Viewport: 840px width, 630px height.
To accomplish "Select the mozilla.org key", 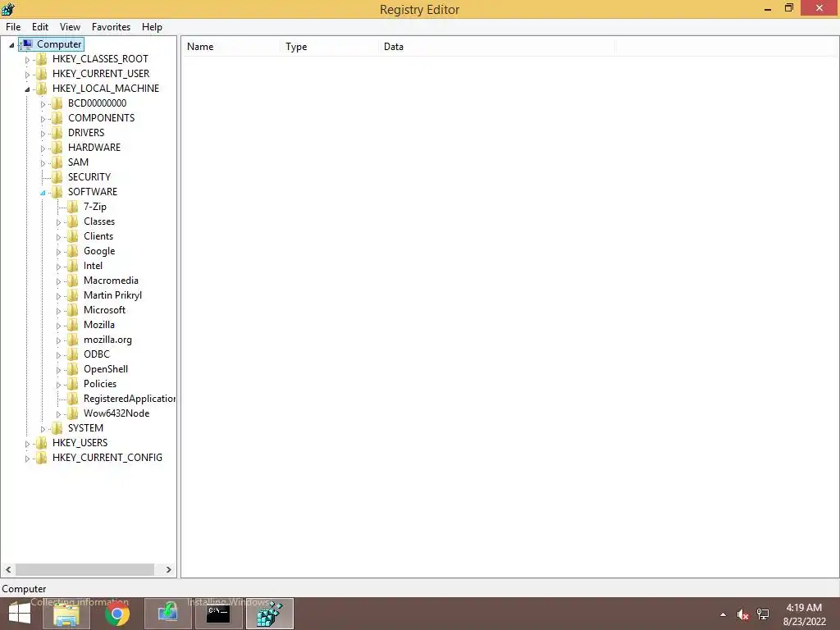I will (107, 340).
